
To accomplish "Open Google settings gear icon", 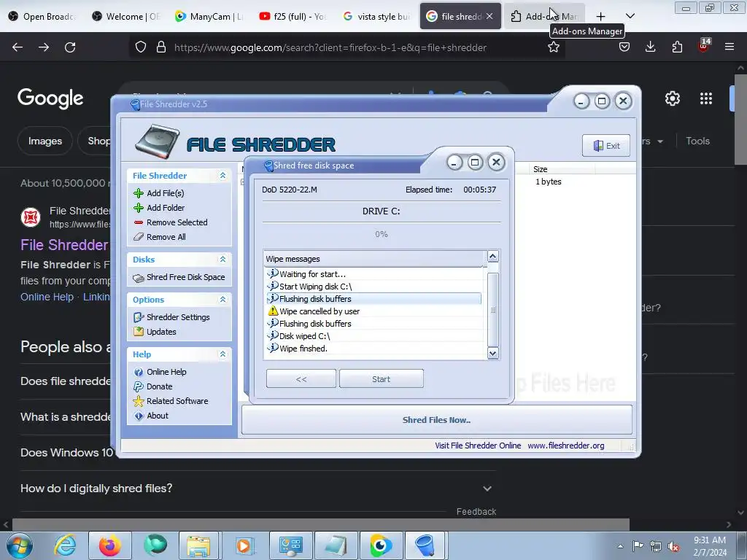I will pos(673,98).
